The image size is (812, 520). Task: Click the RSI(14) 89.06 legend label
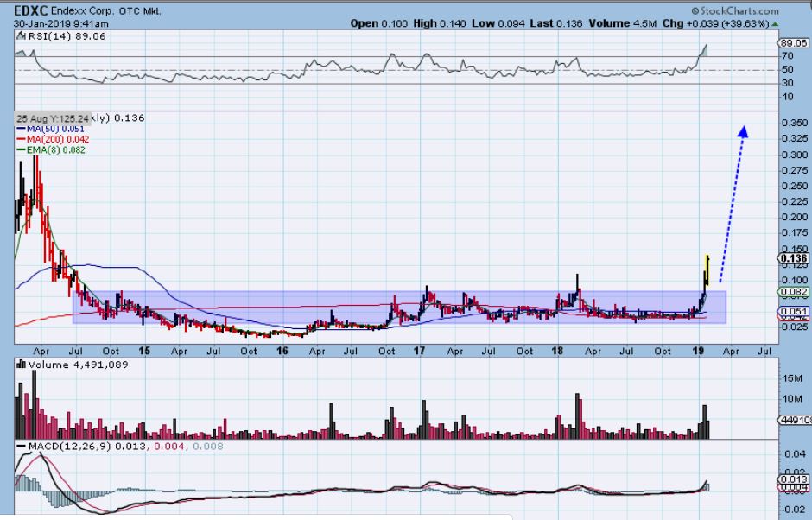[61, 36]
